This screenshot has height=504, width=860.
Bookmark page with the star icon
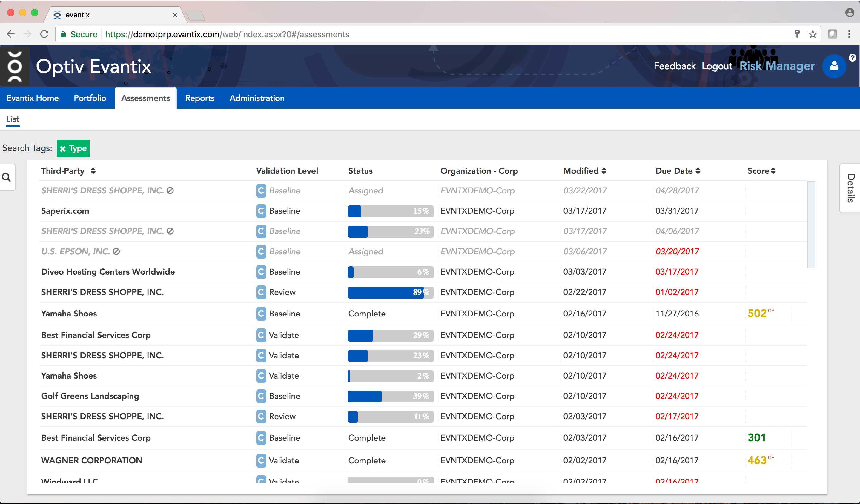coord(813,34)
